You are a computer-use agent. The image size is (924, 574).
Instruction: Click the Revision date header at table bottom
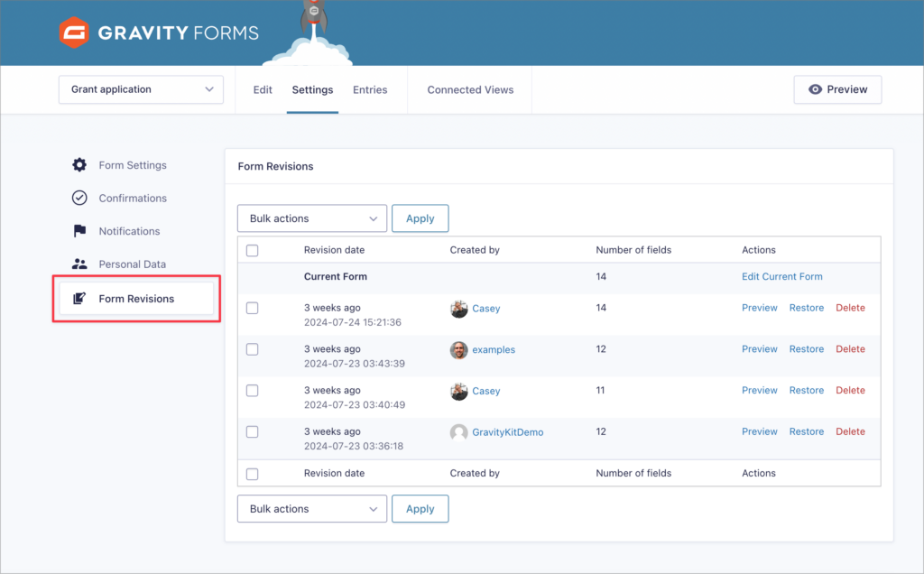pyautogui.click(x=334, y=473)
